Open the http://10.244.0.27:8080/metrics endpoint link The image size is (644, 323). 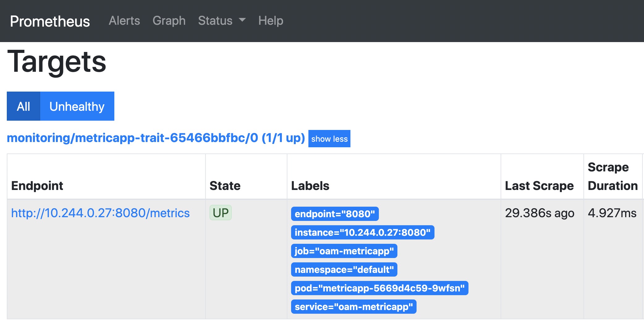click(100, 213)
